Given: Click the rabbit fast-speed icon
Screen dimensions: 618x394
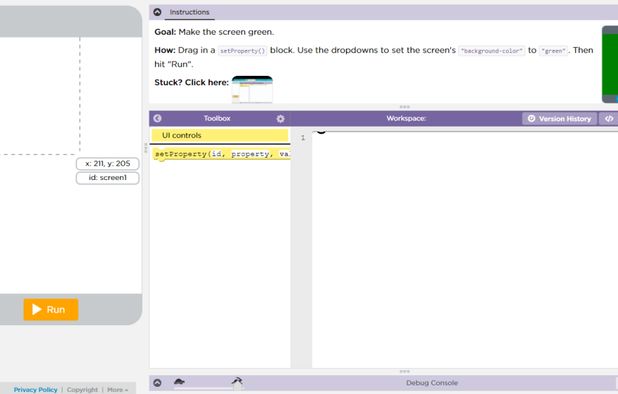Looking at the screenshot, I should pyautogui.click(x=237, y=381).
